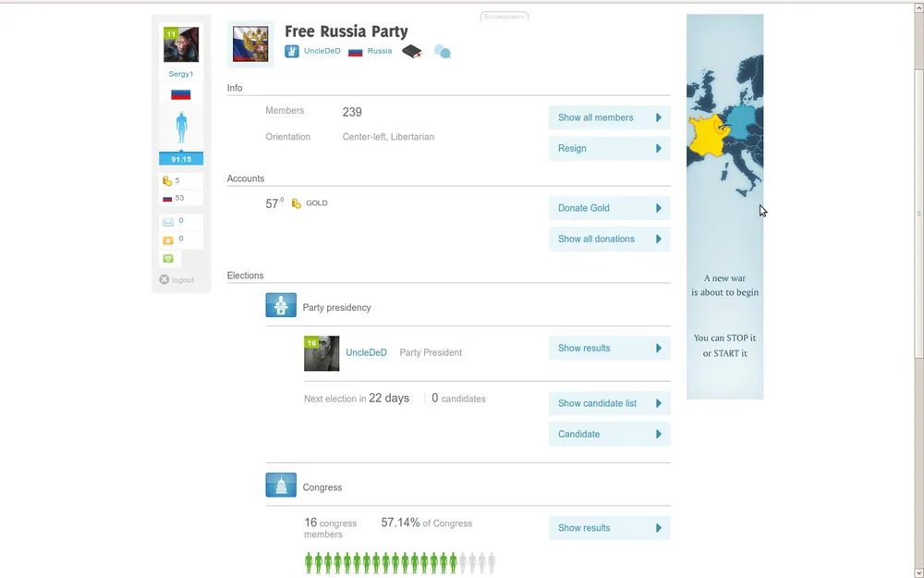Click the small Russia currency flag icon
Screen dimensions: 924x578
click(167, 198)
